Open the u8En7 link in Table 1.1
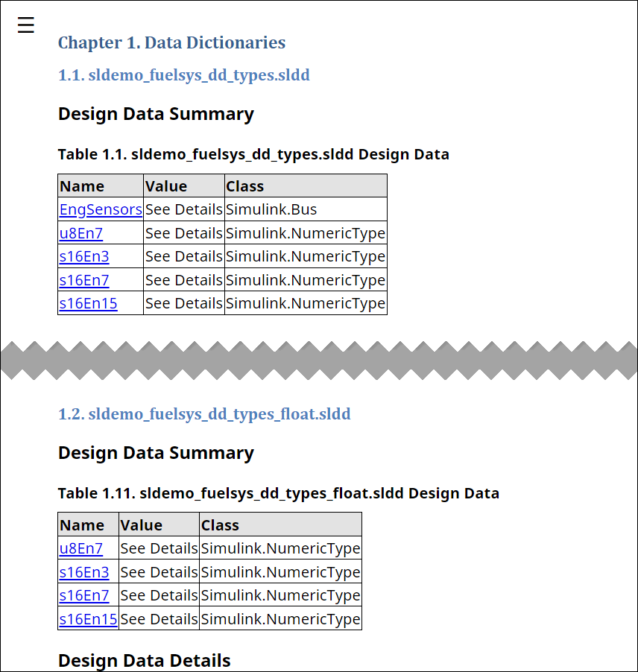This screenshot has width=638, height=672. pos(81,233)
